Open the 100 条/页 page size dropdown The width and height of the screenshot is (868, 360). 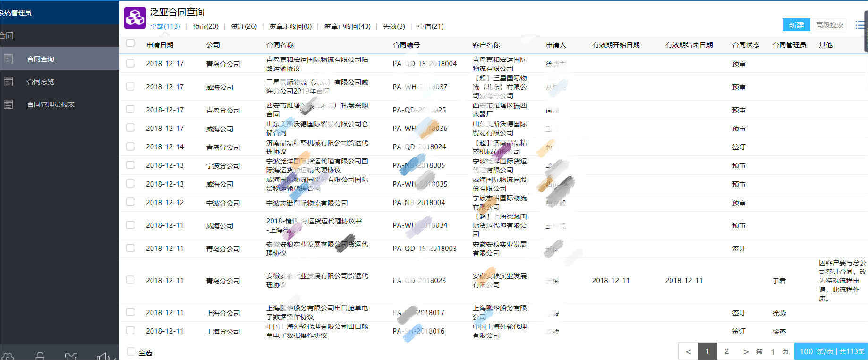(831, 351)
